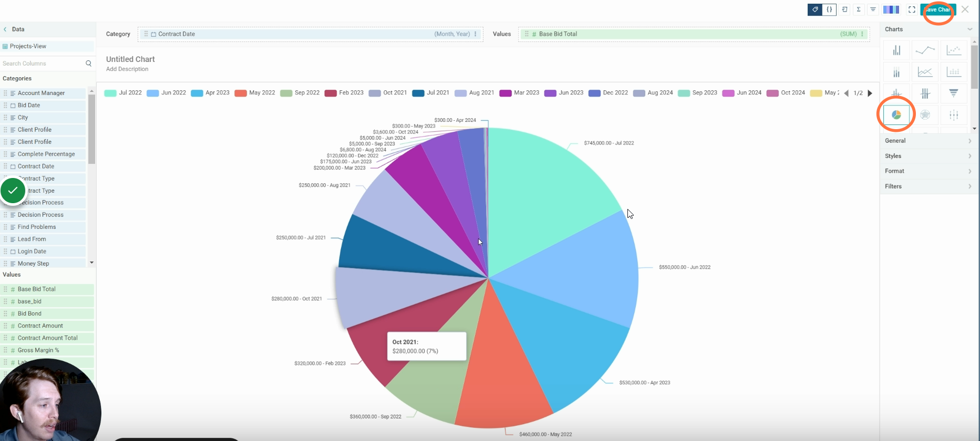Open Contract Date field options menu
This screenshot has width=980, height=441.
click(476, 34)
